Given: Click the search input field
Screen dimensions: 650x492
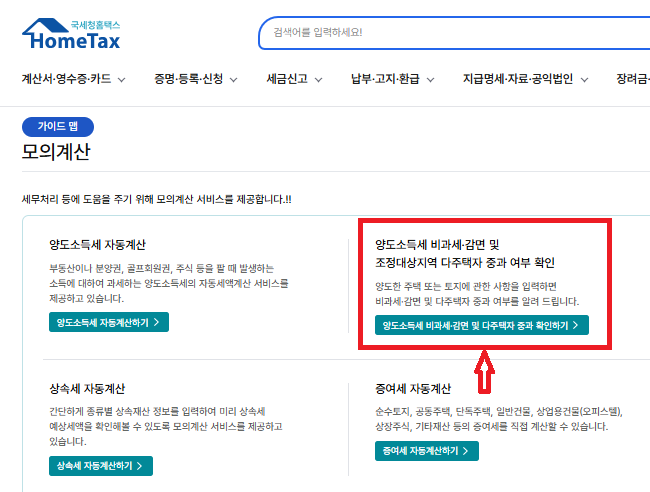Looking at the screenshot, I should tap(450, 32).
